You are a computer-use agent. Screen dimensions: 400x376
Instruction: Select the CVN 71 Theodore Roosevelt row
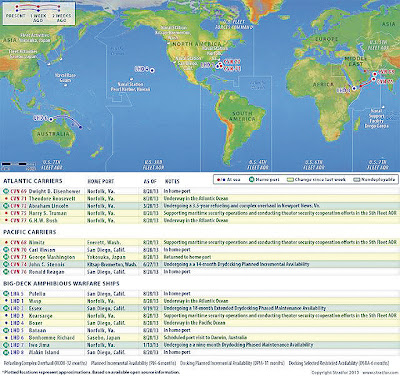coord(200,198)
